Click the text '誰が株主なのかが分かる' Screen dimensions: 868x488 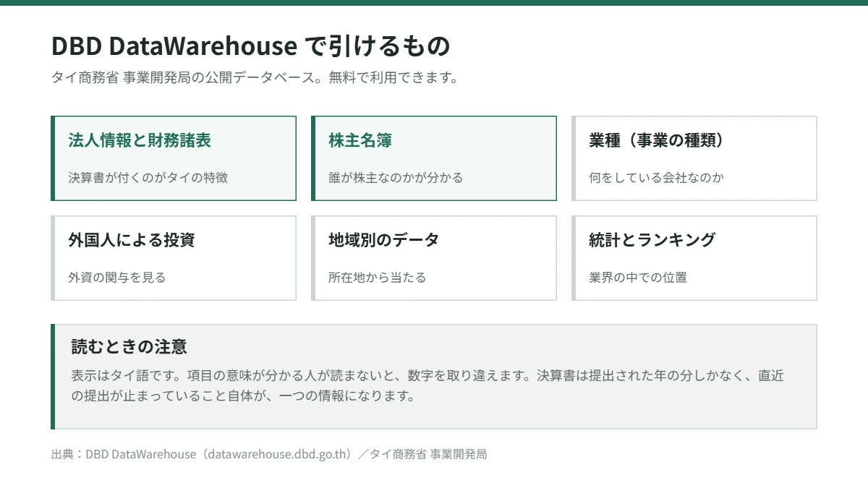(396, 177)
